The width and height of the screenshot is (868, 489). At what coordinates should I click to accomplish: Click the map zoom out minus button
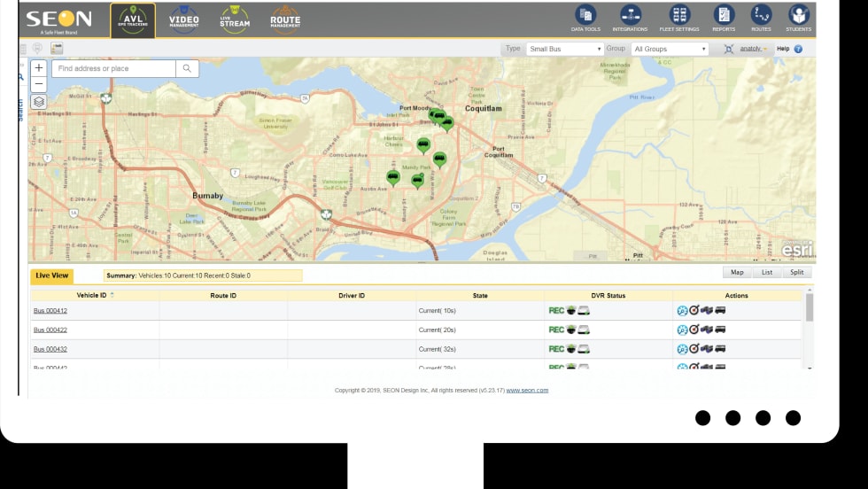[x=39, y=84]
